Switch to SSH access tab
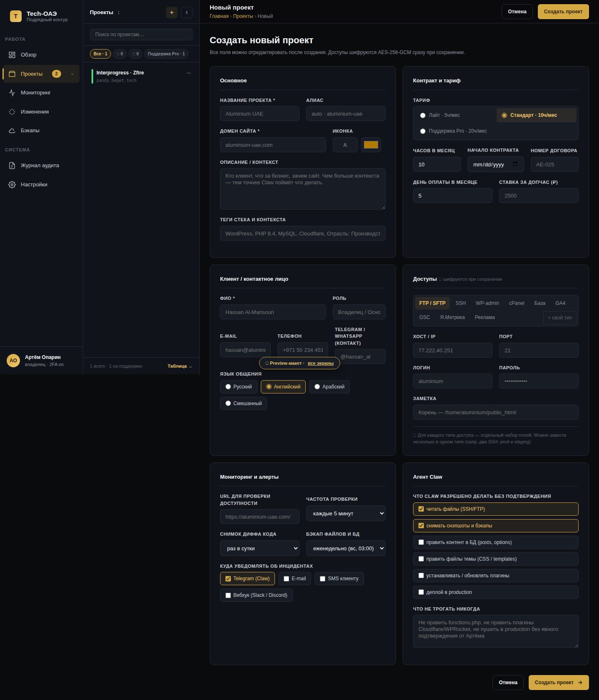 460,303
